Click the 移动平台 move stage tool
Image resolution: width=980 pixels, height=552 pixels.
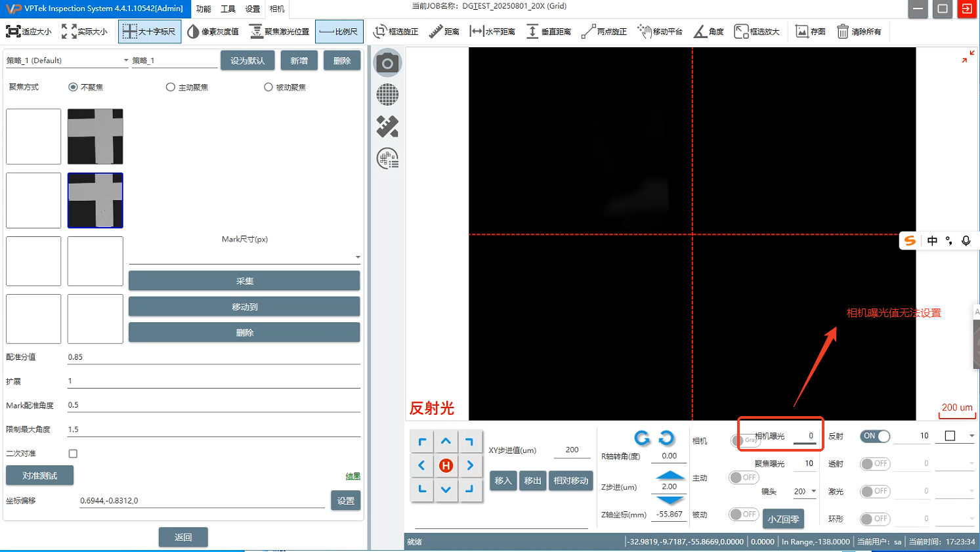[660, 32]
